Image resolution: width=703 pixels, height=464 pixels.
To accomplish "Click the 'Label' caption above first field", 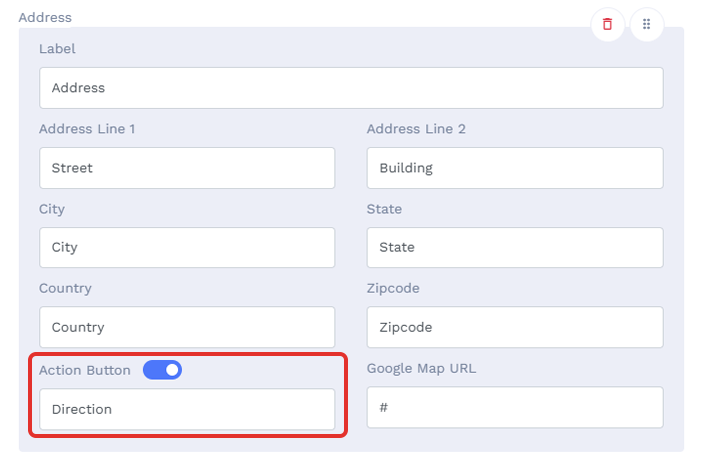I will click(57, 48).
